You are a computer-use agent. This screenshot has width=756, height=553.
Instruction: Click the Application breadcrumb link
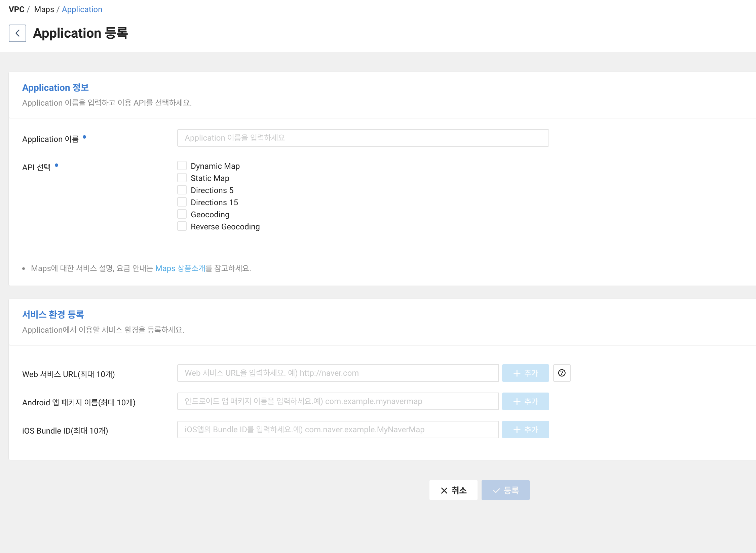point(82,9)
